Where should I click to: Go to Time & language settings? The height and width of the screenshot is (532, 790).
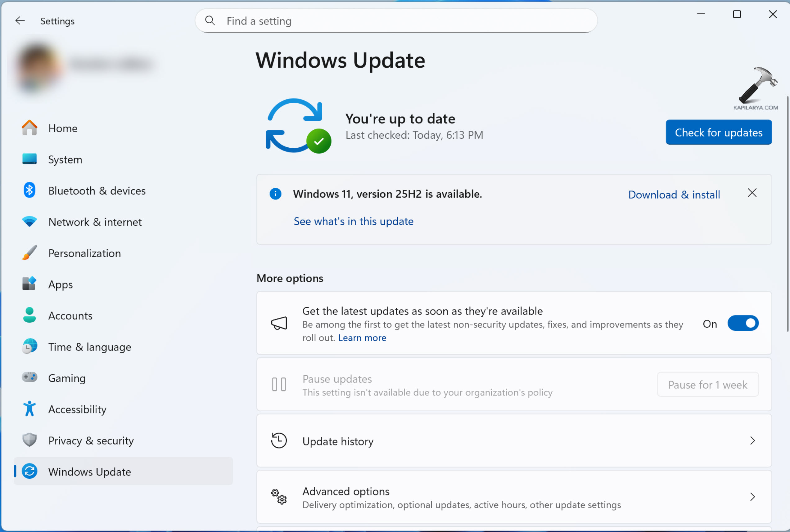89,347
